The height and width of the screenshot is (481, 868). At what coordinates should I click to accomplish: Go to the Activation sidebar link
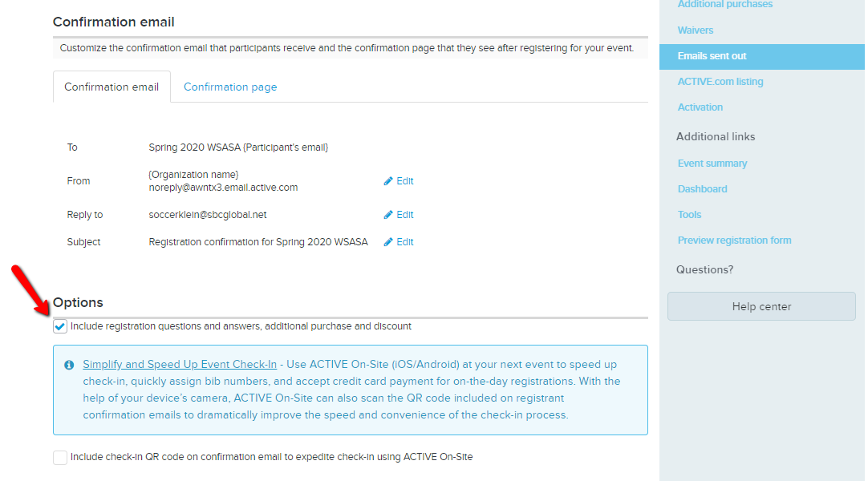pyautogui.click(x=700, y=107)
